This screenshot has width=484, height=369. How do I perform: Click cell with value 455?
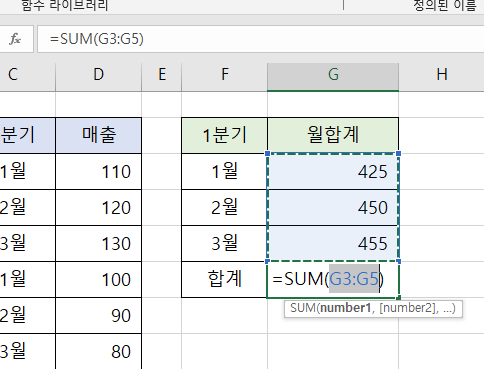pyautogui.click(x=333, y=244)
